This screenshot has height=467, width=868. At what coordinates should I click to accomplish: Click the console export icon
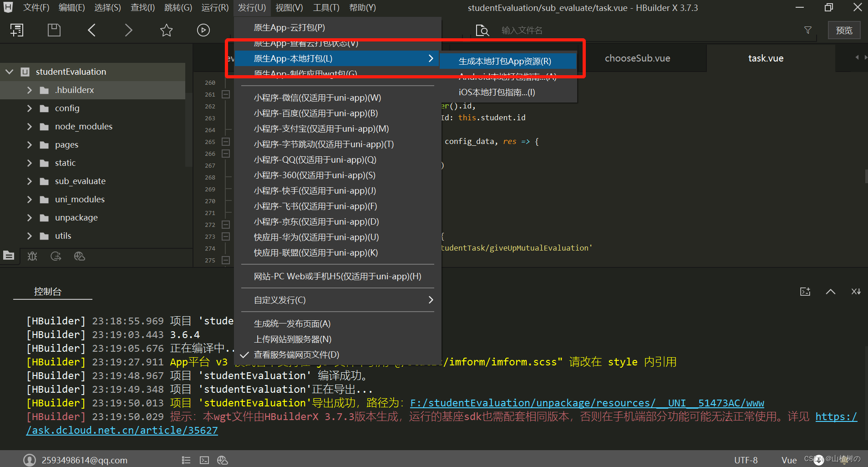click(805, 292)
